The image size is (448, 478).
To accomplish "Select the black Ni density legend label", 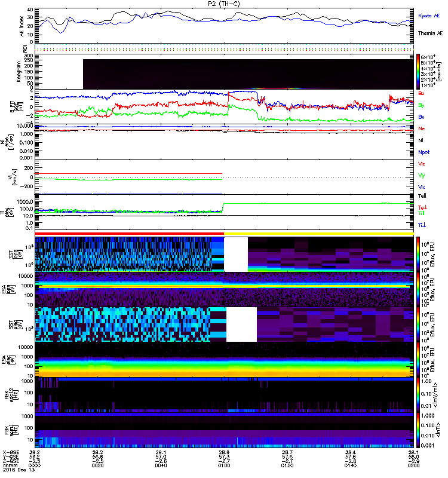I will tap(421, 140).
